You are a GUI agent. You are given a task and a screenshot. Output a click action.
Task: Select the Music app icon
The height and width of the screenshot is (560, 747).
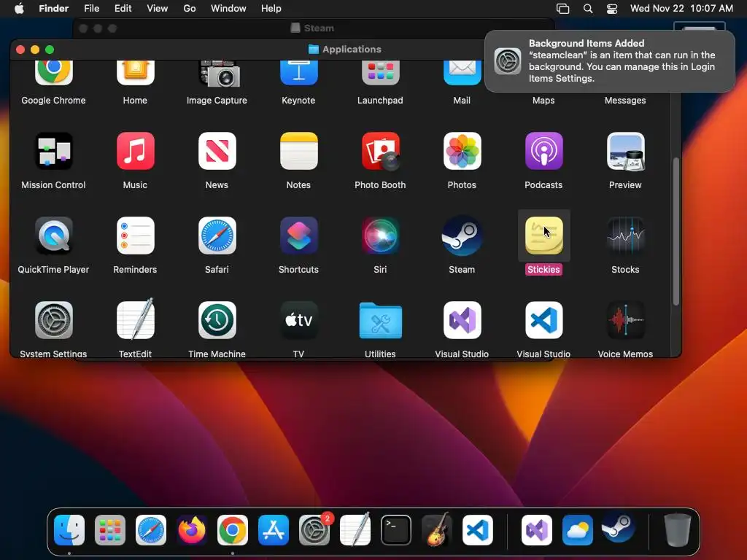(135, 151)
